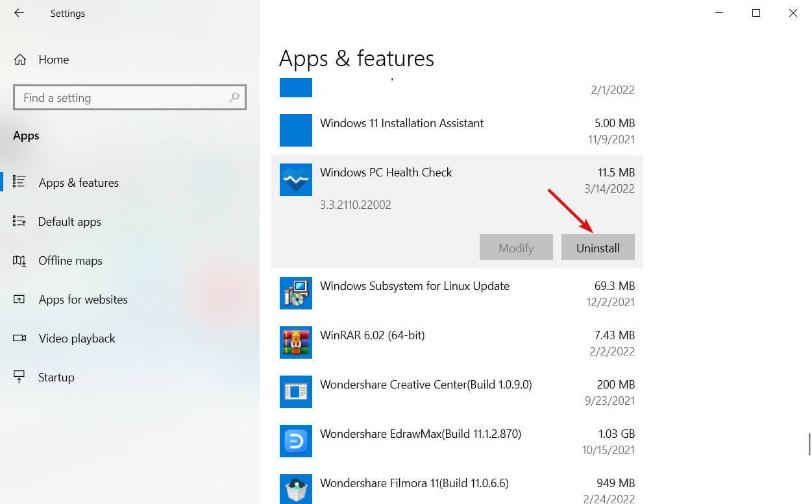Select Startup in the sidebar
The width and height of the screenshot is (812, 504).
coord(56,377)
